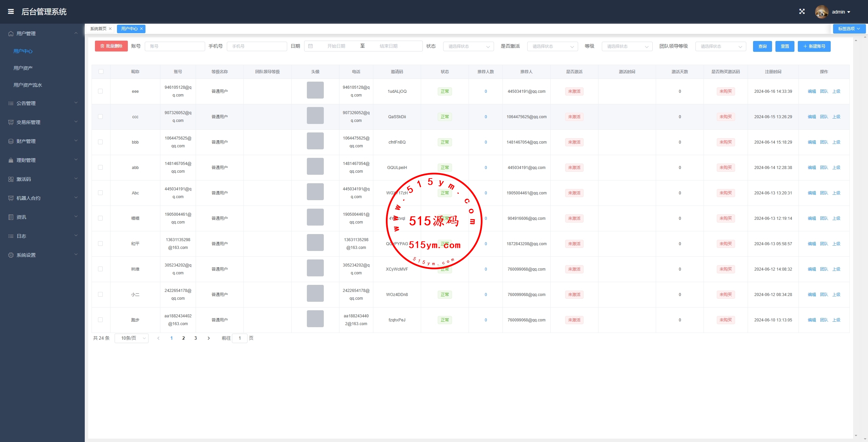868x442 pixels.
Task: Click next page arrow in pagination
Action: point(209,338)
